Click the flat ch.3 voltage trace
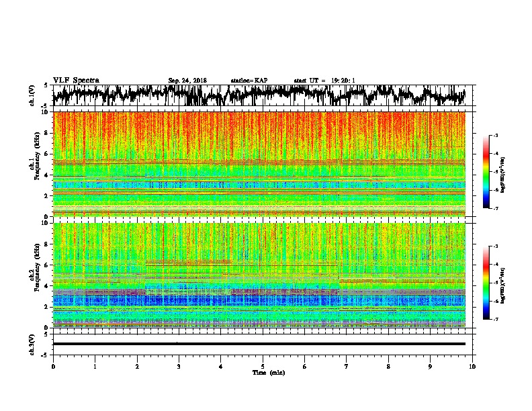 [259, 344]
